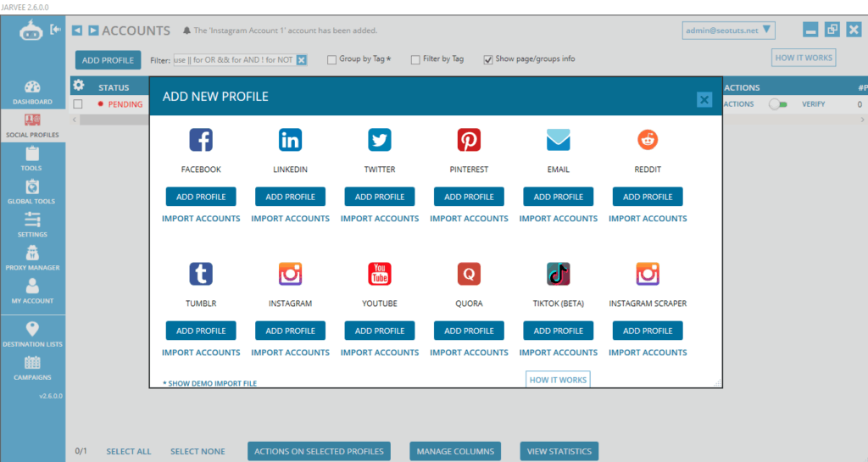
Task: Open the Dashboard from the sidebar
Action: 32,91
